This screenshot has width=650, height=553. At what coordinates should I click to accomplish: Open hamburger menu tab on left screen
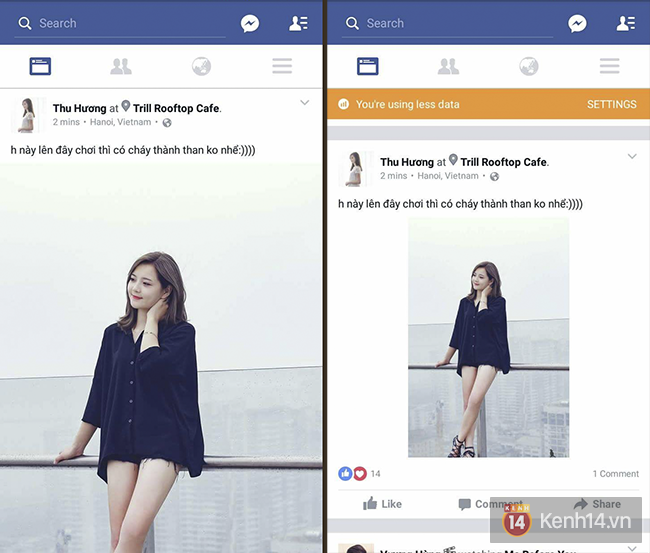click(282, 66)
